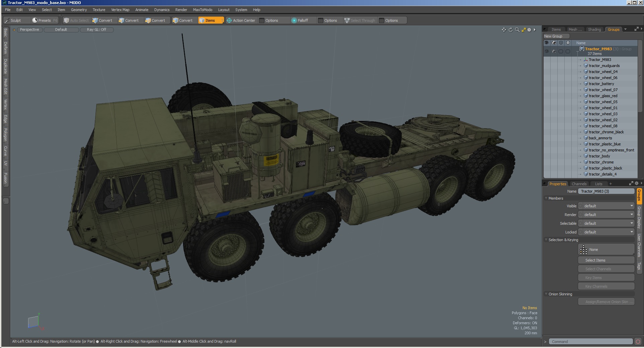Viewport: 644px width, 348px height.
Task: Select the Sculpt tool icon
Action: [x=7, y=20]
